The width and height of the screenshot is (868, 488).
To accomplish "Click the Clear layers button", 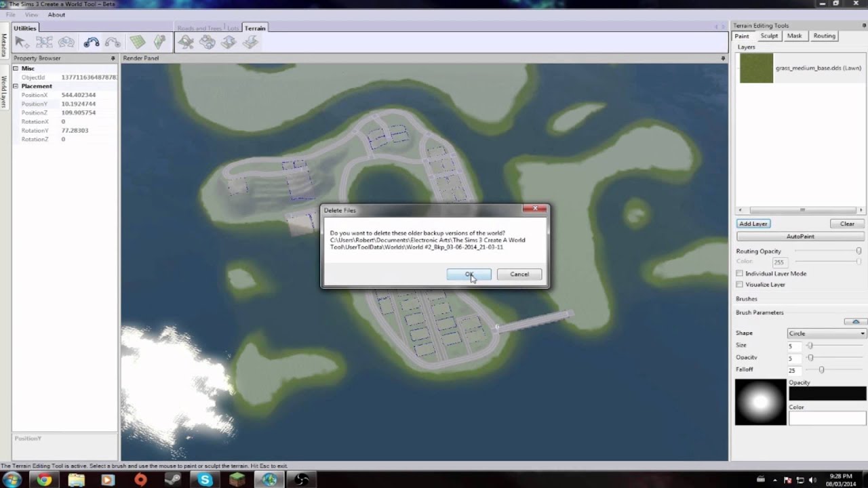I will [847, 224].
